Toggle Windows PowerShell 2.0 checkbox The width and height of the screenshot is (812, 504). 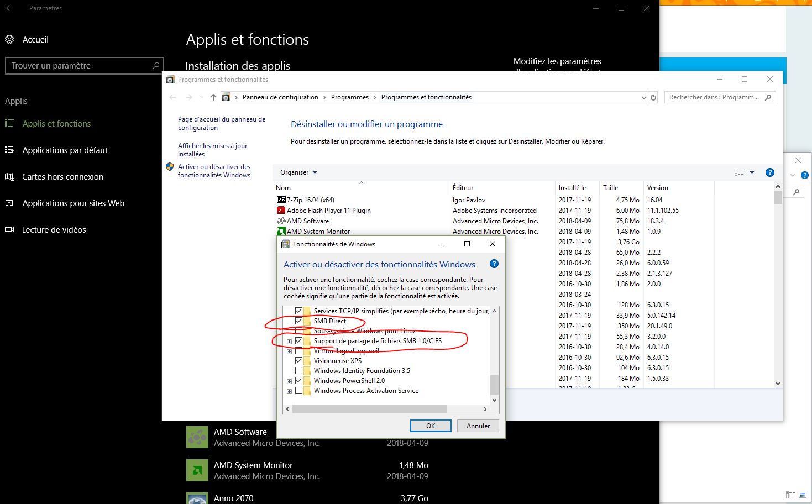299,381
